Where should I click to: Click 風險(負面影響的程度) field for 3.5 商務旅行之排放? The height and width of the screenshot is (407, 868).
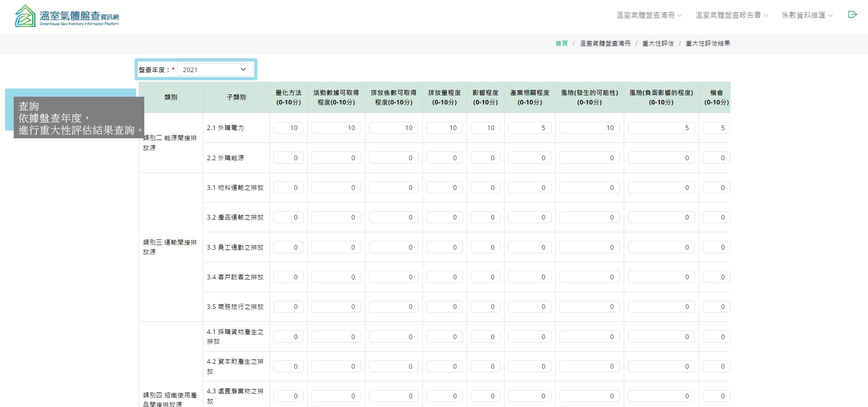coord(661,307)
